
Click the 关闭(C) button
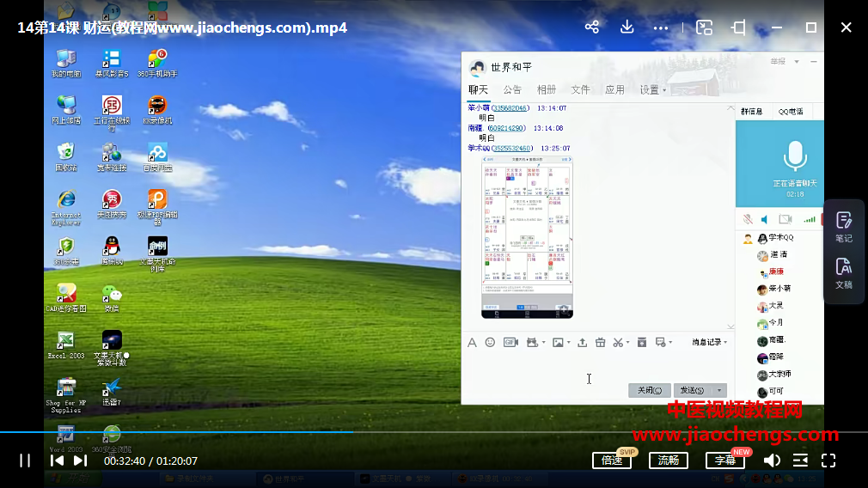650,390
